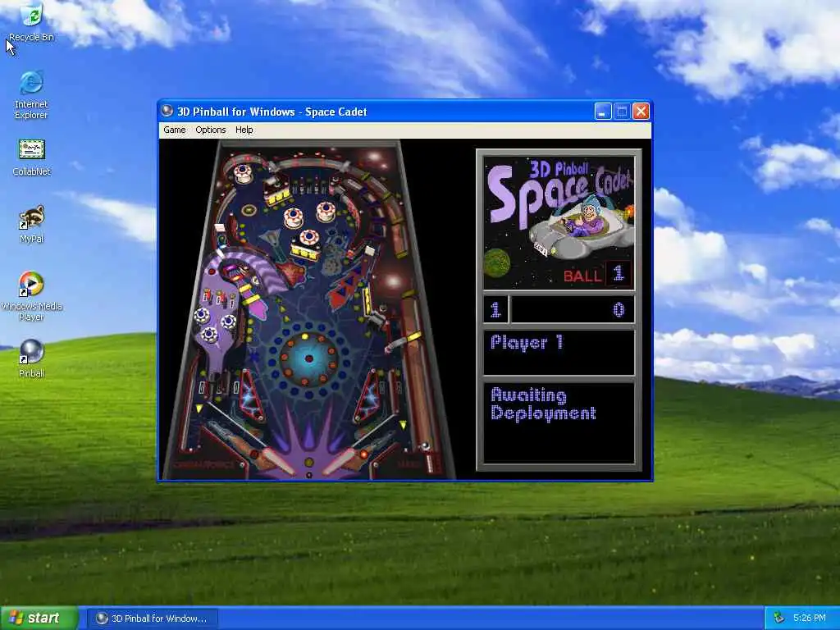
Task: Minimize the 3D Pinball window
Action: point(603,112)
